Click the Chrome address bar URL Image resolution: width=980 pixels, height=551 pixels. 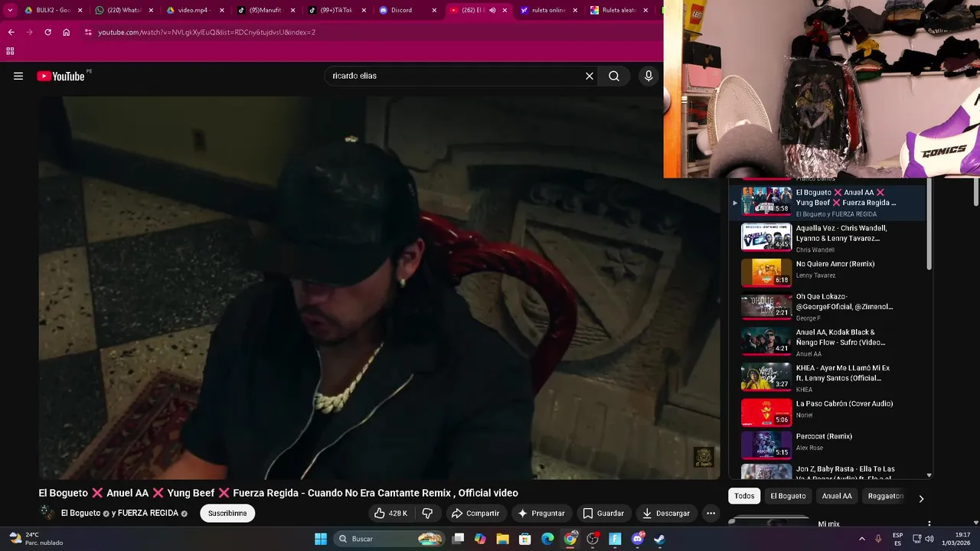(207, 32)
